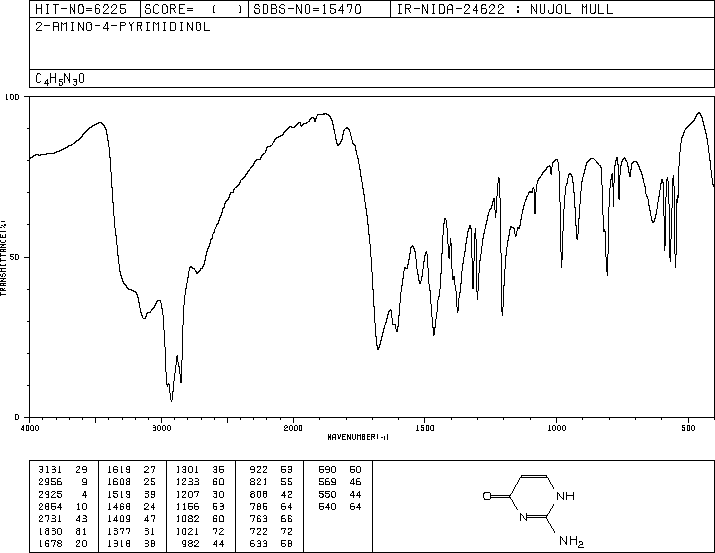This screenshot has height=553, width=715.
Task: Choose the 922 row in peak table
Action: pyautogui.click(x=271, y=469)
